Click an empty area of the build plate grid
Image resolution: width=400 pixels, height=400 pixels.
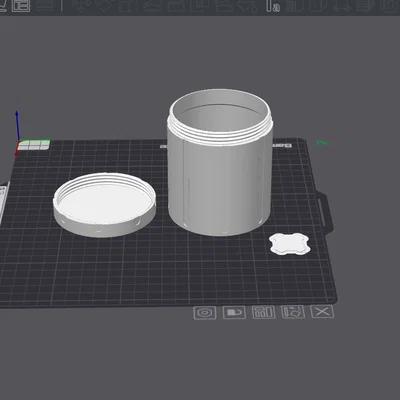(x=167, y=273)
